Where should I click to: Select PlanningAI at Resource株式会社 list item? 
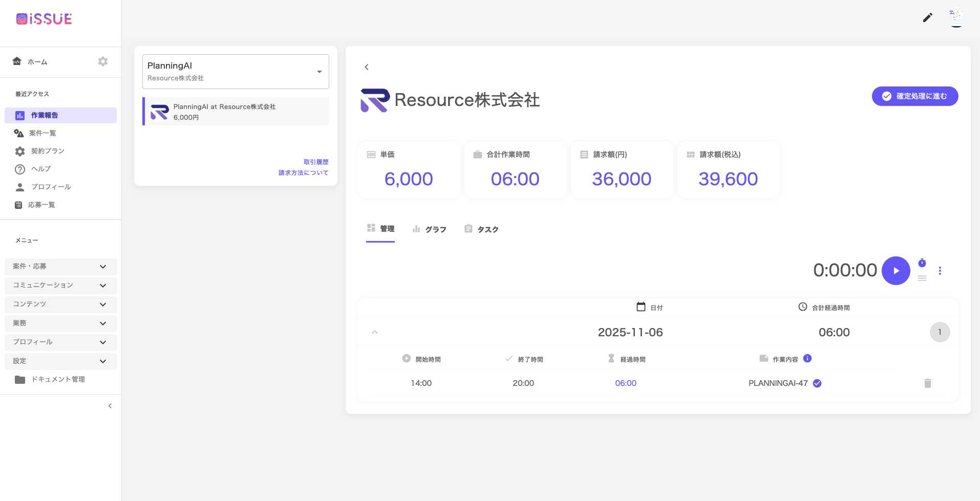(x=236, y=112)
